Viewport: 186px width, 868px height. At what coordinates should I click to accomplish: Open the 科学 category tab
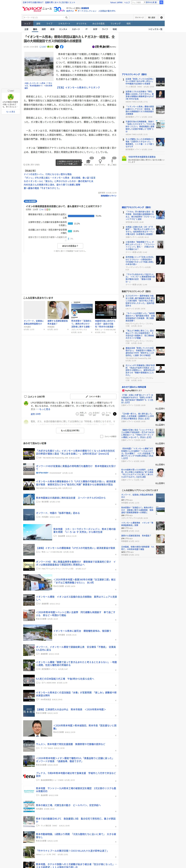[x=95, y=29]
